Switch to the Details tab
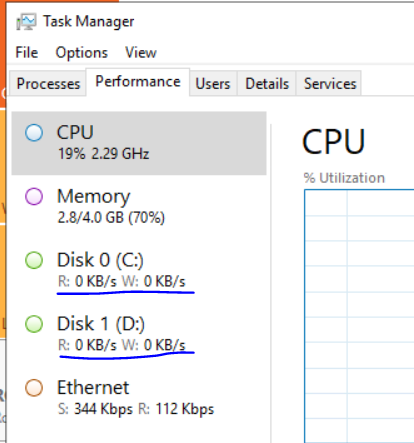The width and height of the screenshot is (414, 443). point(267,83)
